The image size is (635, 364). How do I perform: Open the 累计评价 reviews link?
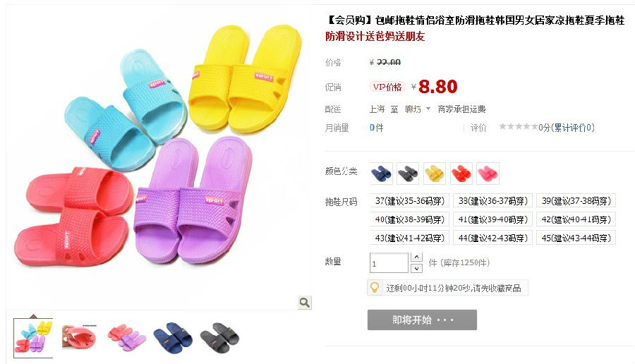(x=572, y=128)
